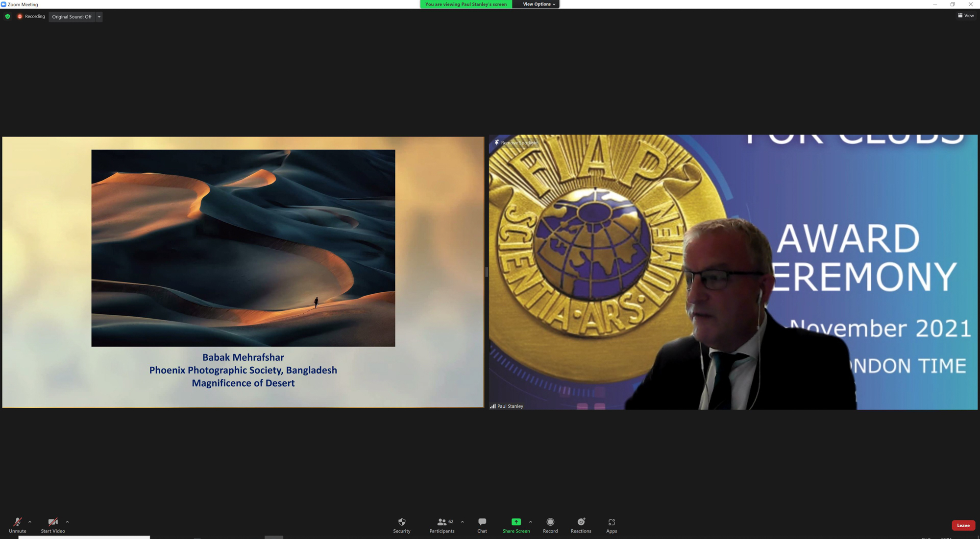The height and width of the screenshot is (539, 980).
Task: Click the red Leave button
Action: click(963, 525)
